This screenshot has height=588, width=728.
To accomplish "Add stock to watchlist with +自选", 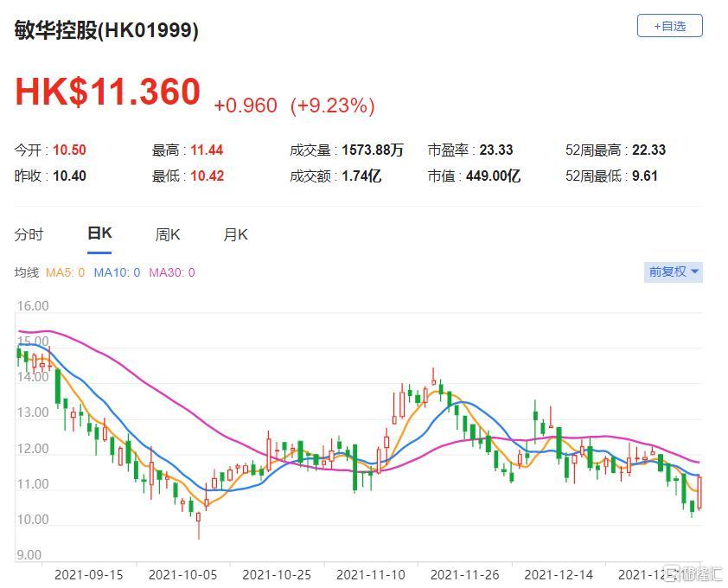I will coord(669,26).
